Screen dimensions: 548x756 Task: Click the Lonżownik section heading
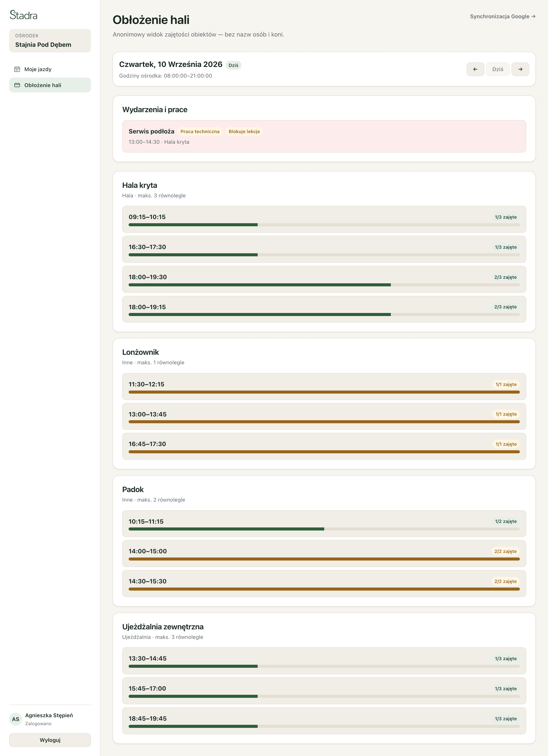coord(140,352)
